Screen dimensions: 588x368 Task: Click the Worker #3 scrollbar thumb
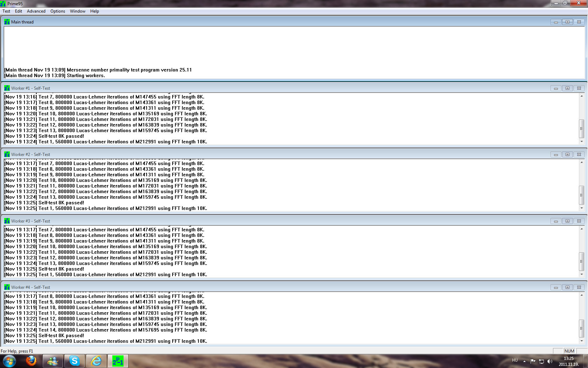pos(581,261)
